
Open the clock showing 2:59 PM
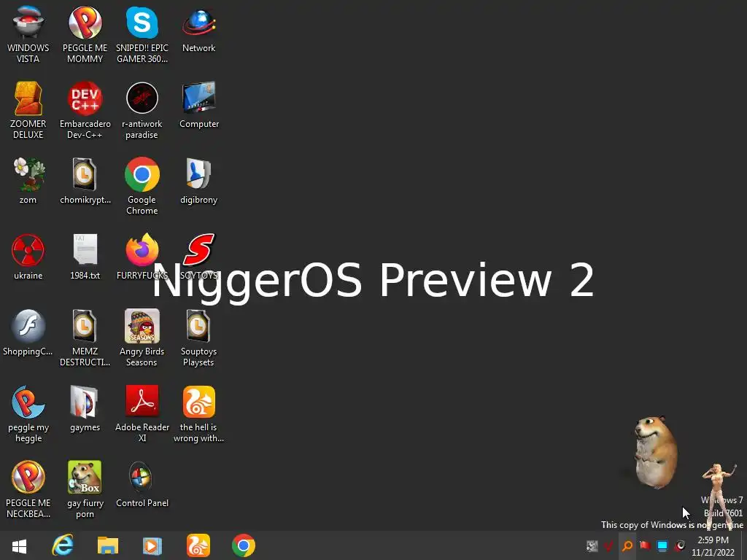click(713, 545)
